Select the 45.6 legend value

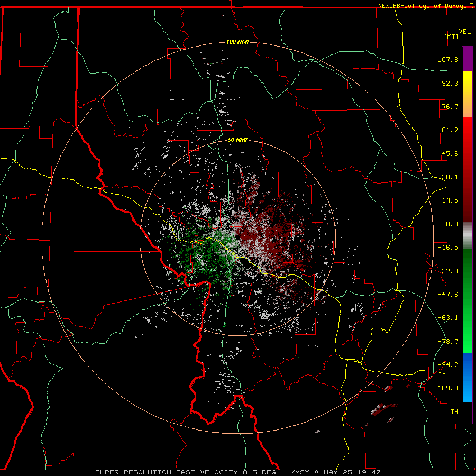click(x=450, y=153)
